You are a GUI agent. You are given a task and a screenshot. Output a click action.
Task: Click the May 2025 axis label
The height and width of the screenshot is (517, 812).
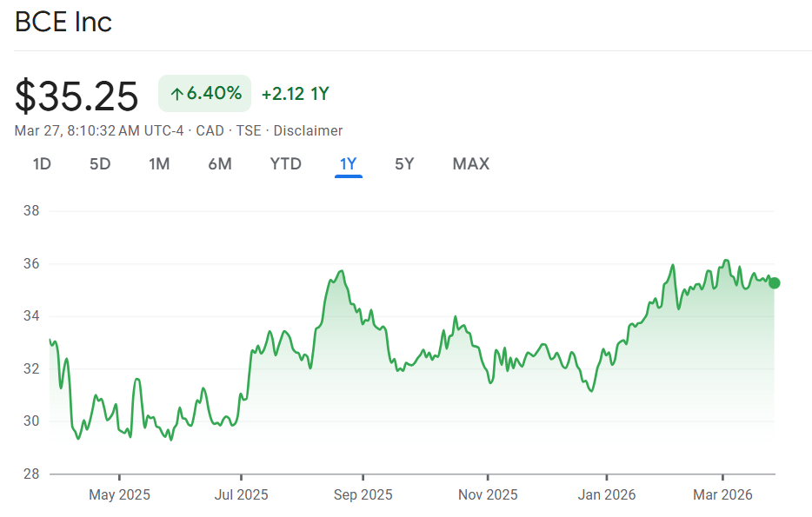coord(120,495)
